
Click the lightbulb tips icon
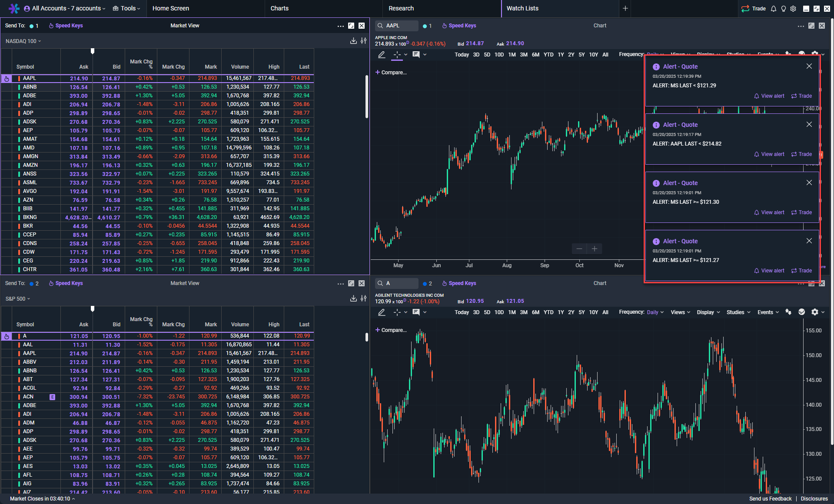click(784, 8)
